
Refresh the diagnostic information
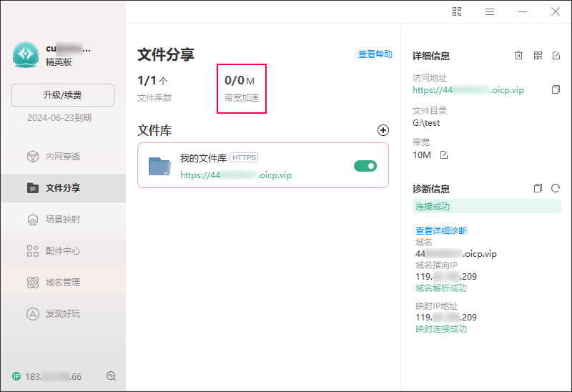click(556, 189)
